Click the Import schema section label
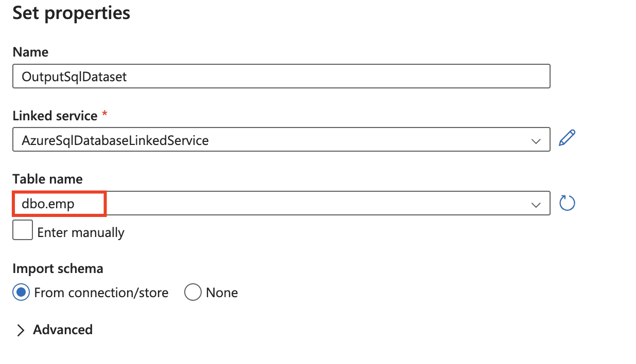 click(x=58, y=268)
